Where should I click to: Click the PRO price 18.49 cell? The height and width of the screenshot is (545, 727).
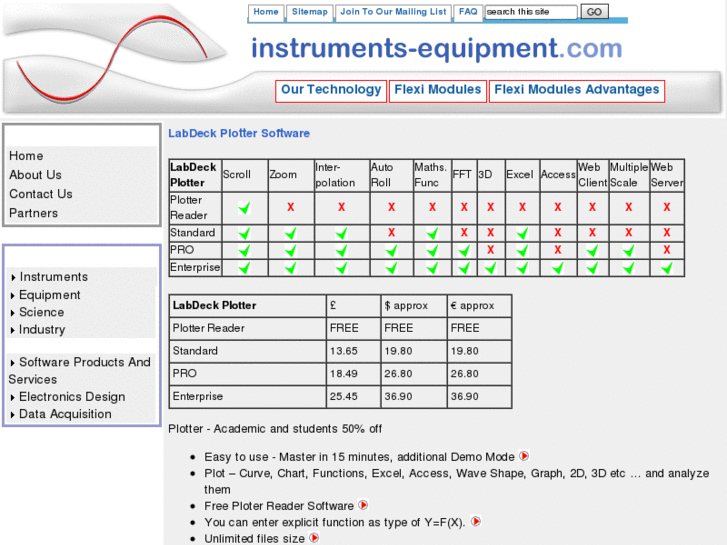coord(353,374)
